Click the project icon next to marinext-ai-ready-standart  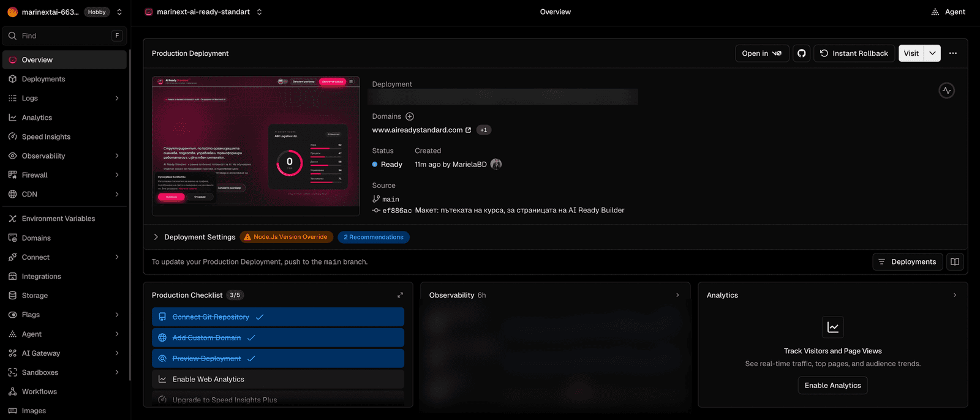click(148, 12)
